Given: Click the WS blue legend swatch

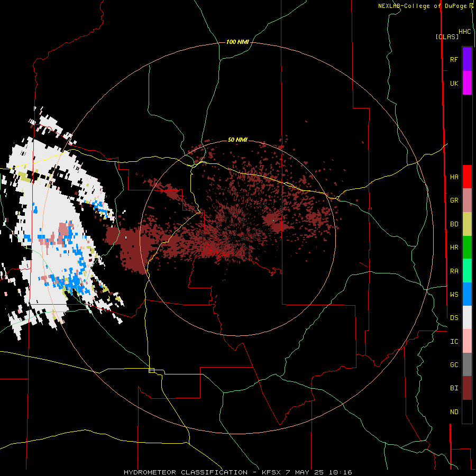Looking at the screenshot, I should point(467,294).
